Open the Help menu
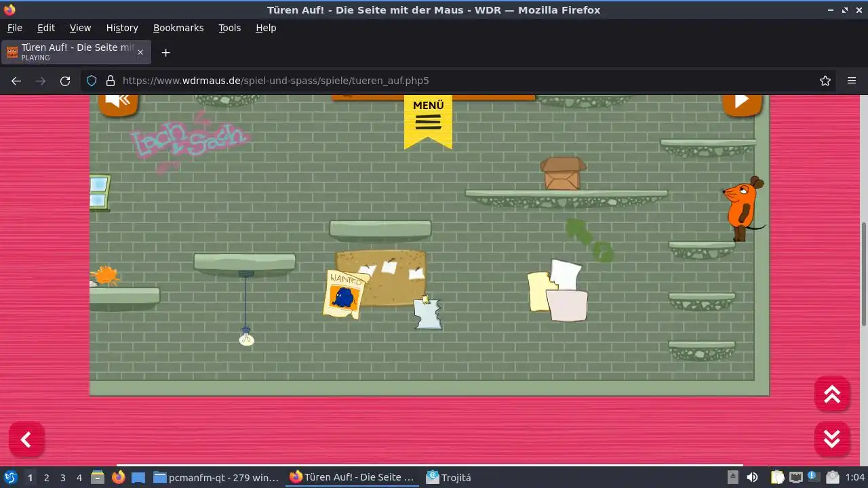The image size is (868, 488). (x=266, y=28)
